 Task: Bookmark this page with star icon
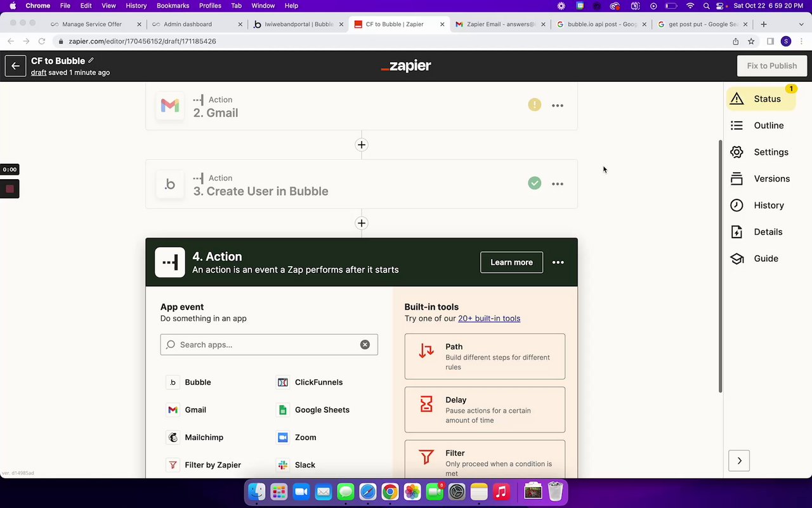pos(751,41)
